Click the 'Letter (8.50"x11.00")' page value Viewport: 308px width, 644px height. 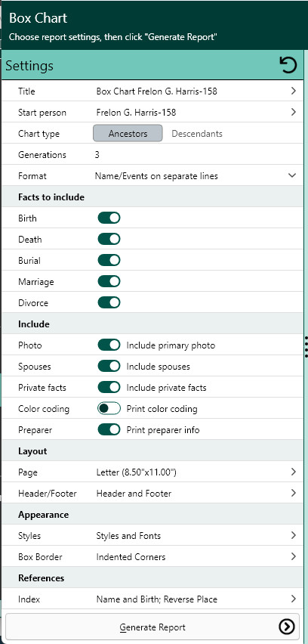coord(136,472)
